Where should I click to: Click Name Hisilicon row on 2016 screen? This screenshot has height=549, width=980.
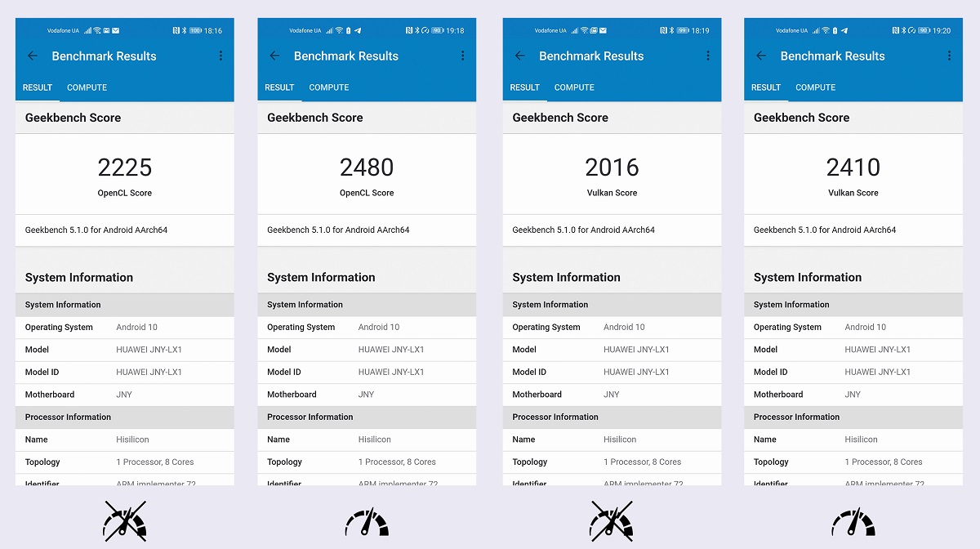612,440
